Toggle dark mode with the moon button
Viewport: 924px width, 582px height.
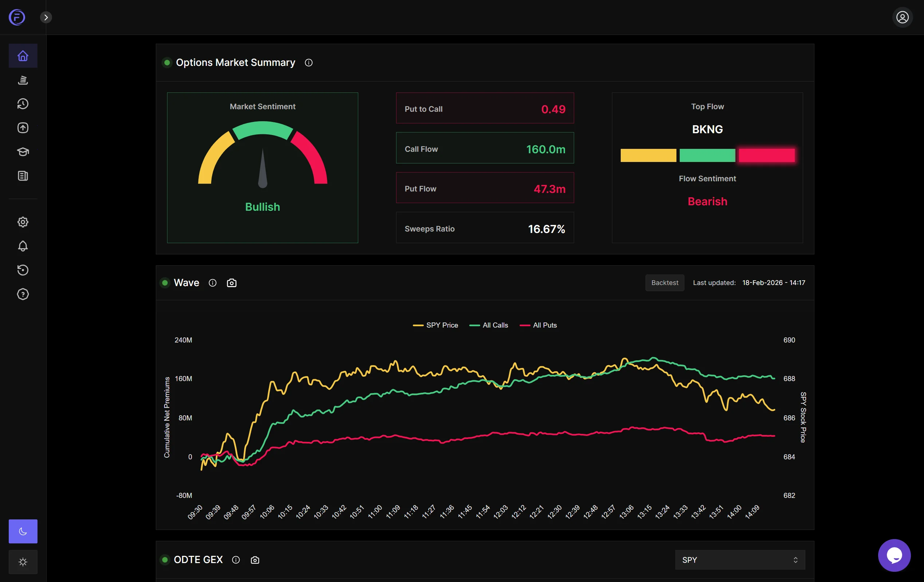[x=23, y=531]
